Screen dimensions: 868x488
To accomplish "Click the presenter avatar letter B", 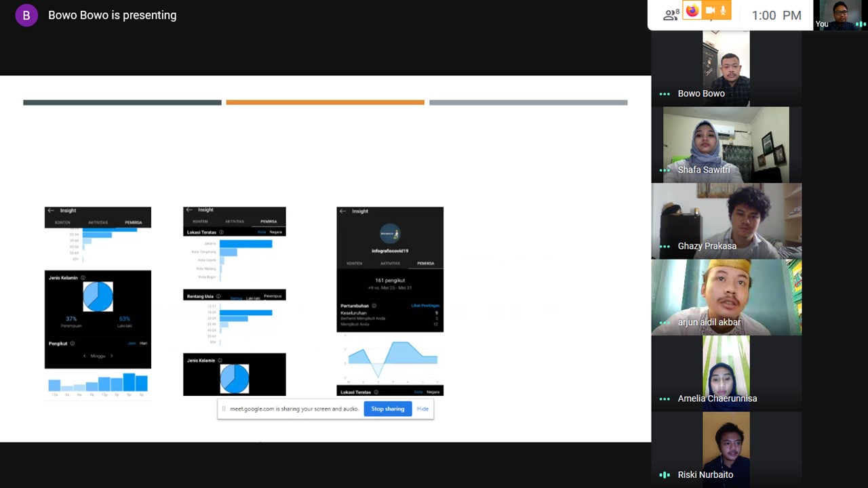I will coord(26,15).
